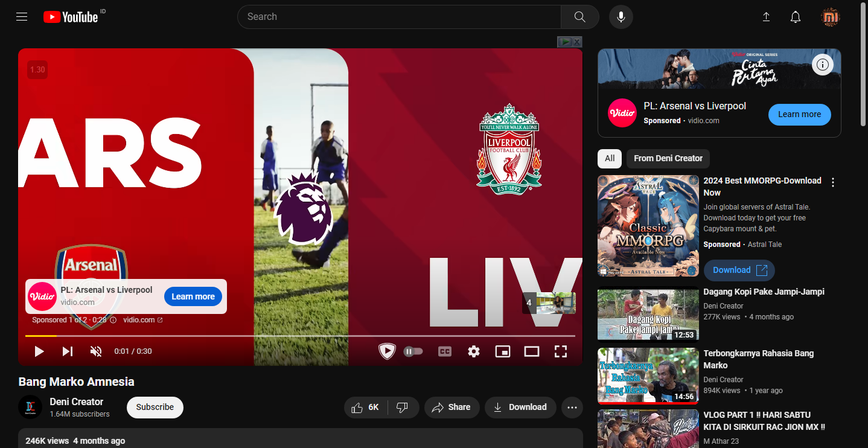The height and width of the screenshot is (448, 868).
Task: Subscribe to Deni Creator channel
Action: 155,408
